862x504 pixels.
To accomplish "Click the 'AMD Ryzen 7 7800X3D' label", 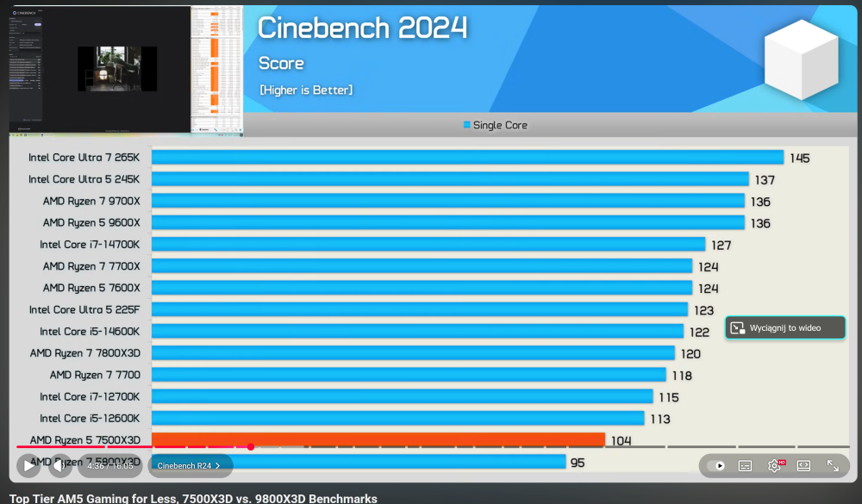I will point(84,353).
